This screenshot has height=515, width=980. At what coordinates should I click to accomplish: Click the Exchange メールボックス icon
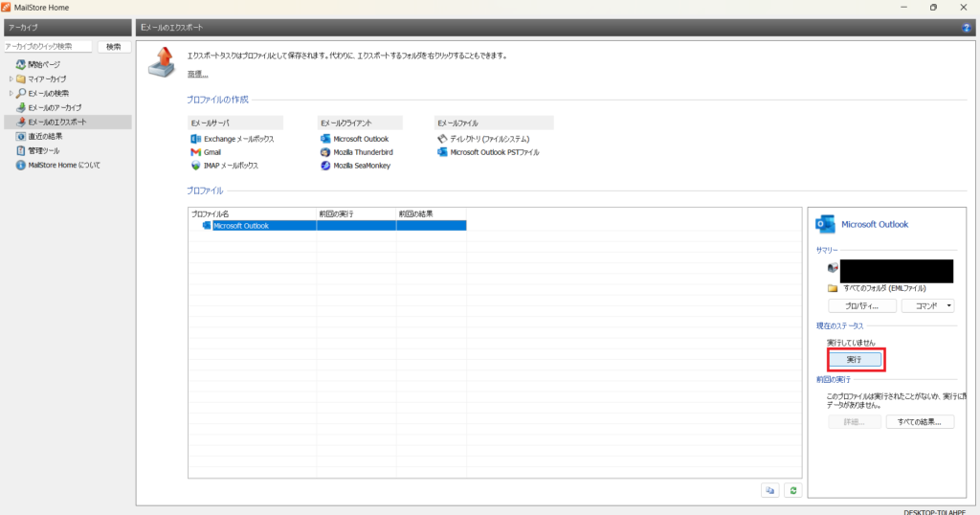coord(195,139)
